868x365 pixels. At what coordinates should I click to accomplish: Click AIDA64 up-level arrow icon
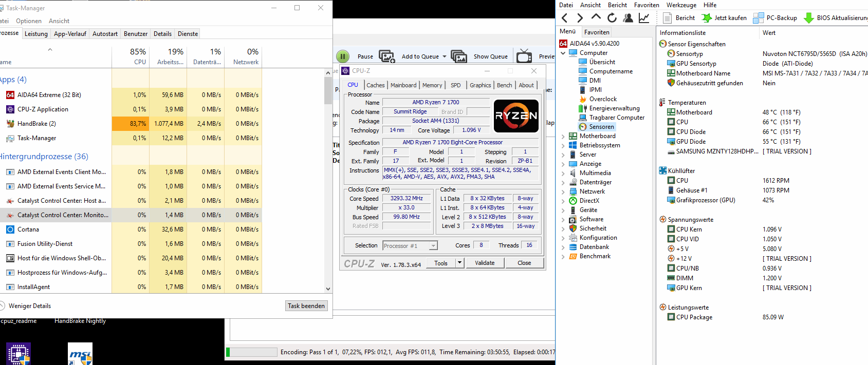point(596,17)
